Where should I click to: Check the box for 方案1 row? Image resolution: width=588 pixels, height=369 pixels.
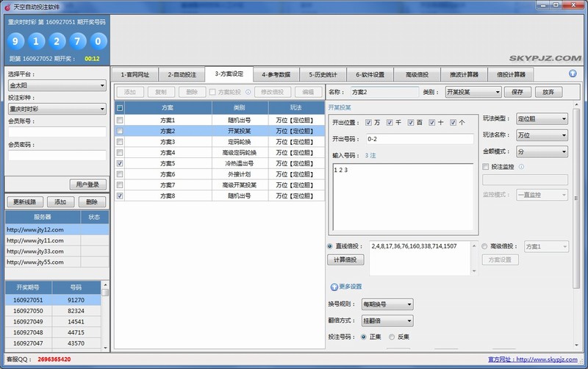coord(120,120)
